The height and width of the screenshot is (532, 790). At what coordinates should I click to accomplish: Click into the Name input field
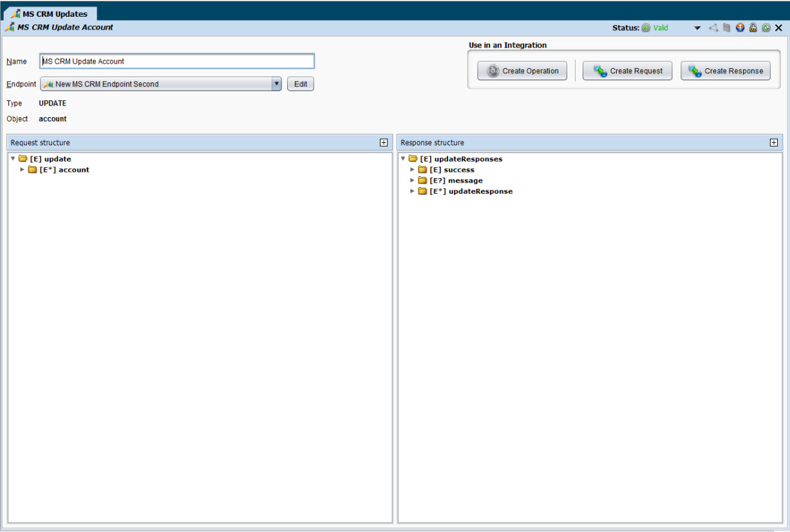[x=177, y=61]
